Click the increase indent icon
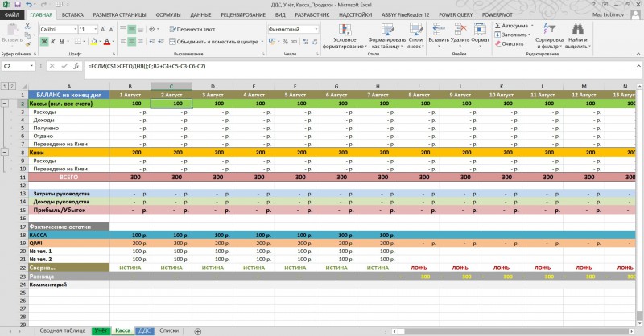 coord(161,42)
